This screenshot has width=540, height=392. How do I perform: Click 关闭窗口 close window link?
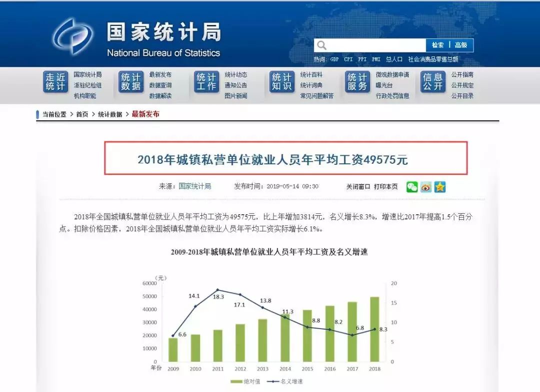coord(358,186)
